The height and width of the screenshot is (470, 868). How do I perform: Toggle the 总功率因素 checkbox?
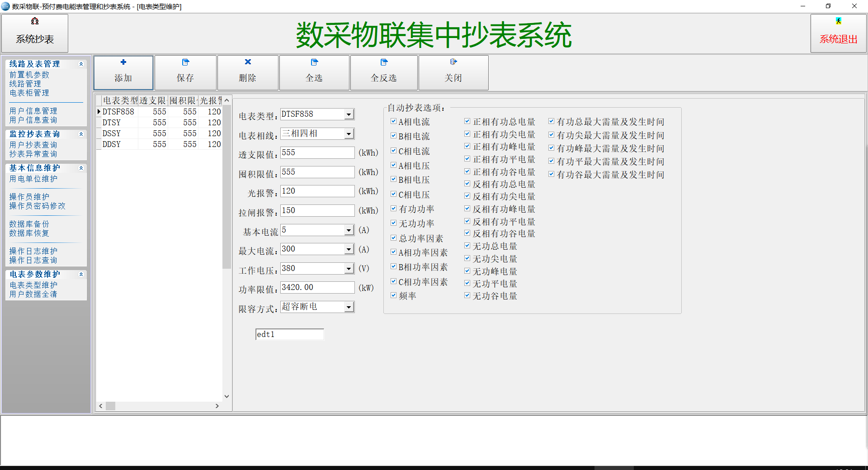tap(393, 238)
